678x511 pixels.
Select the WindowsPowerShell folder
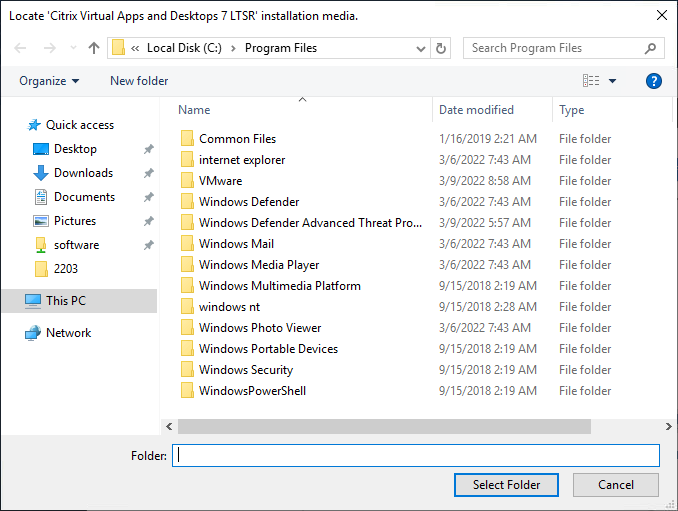pos(252,391)
